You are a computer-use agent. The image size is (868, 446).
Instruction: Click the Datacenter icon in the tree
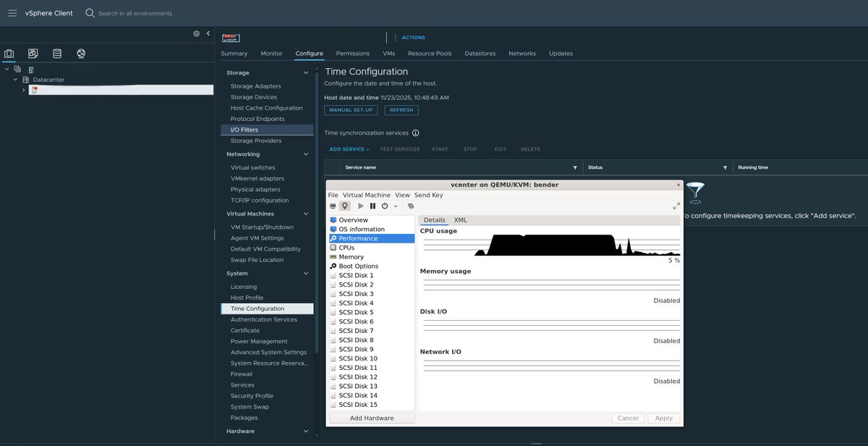(26, 80)
